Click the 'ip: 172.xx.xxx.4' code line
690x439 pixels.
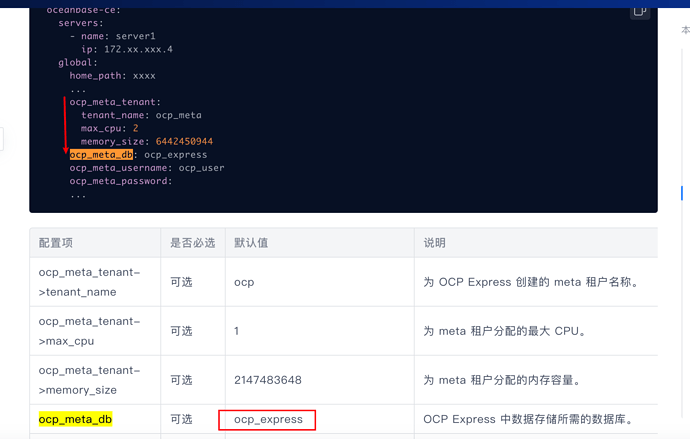tap(127, 49)
